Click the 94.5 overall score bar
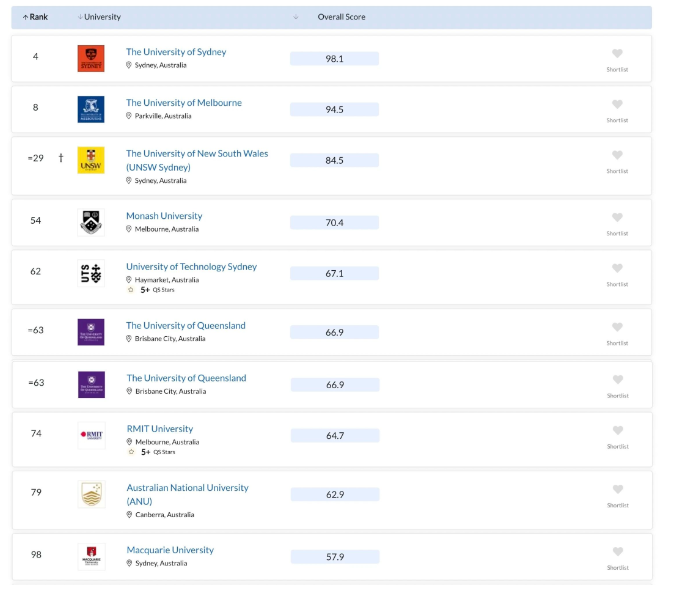The width and height of the screenshot is (698, 604). (x=334, y=109)
